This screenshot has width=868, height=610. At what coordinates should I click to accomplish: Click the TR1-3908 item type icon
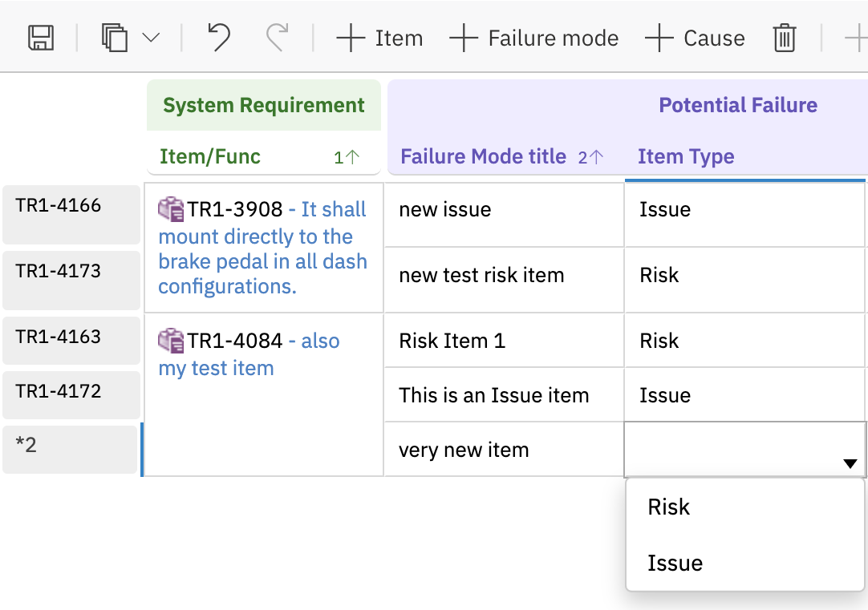tap(171, 209)
